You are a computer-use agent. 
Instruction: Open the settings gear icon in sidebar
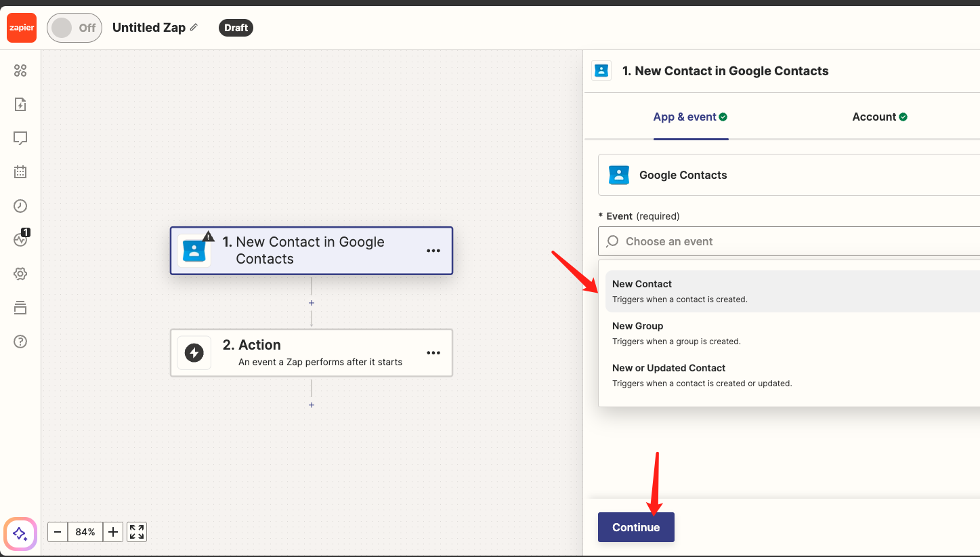point(20,274)
